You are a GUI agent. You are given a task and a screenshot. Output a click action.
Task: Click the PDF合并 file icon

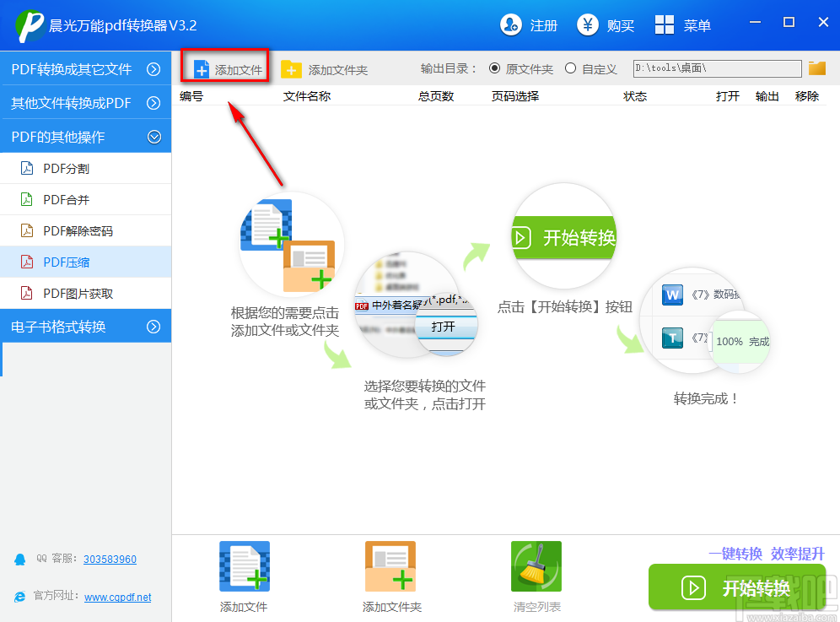pos(27,199)
